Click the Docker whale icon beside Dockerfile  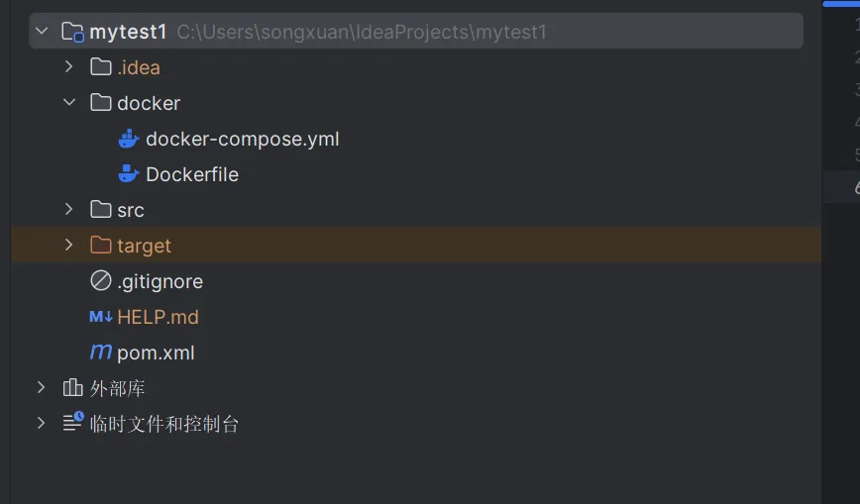click(128, 174)
